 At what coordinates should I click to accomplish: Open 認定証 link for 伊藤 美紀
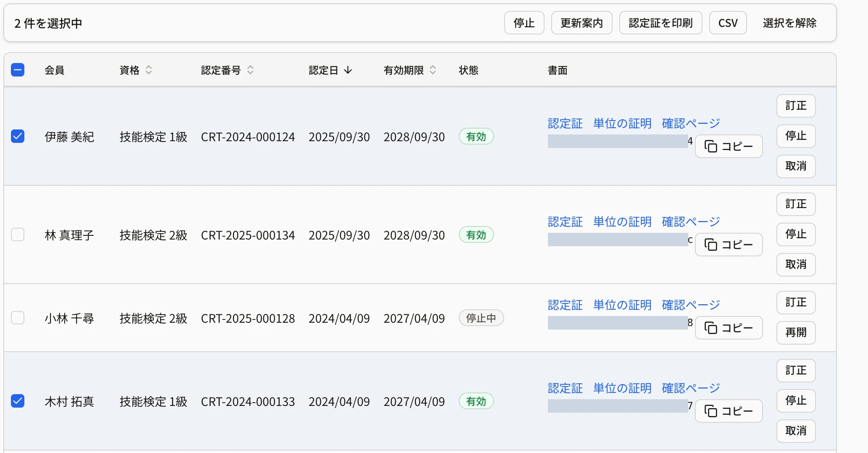[x=565, y=124]
